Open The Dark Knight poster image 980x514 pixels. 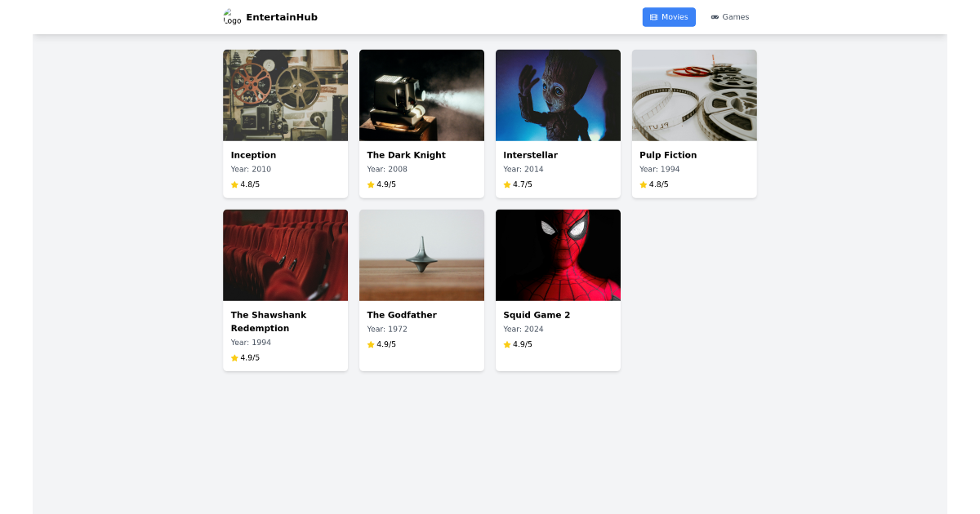(421, 95)
